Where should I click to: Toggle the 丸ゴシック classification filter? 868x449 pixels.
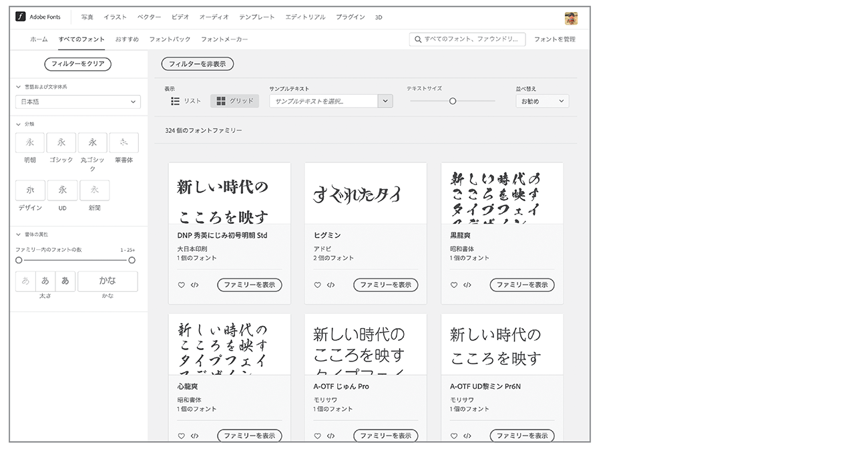pyautogui.click(x=93, y=142)
